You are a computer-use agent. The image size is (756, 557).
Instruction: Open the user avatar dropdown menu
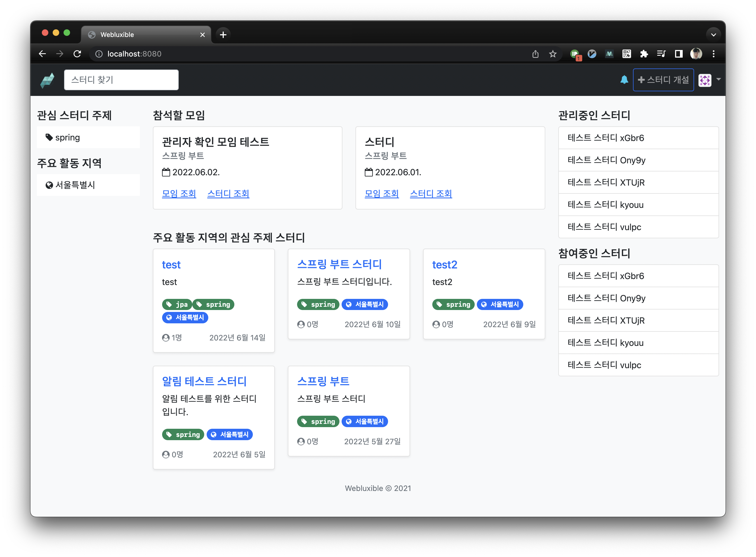pyautogui.click(x=709, y=80)
